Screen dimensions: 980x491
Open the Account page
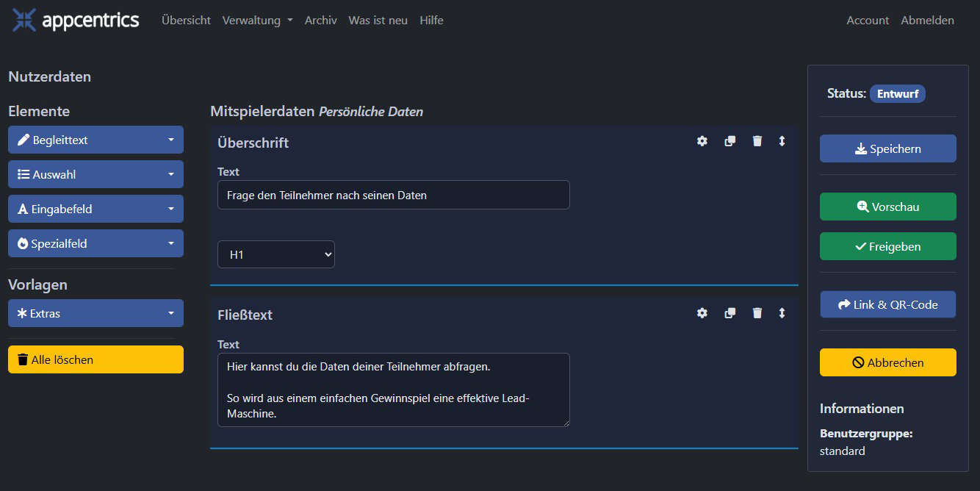pyautogui.click(x=868, y=21)
